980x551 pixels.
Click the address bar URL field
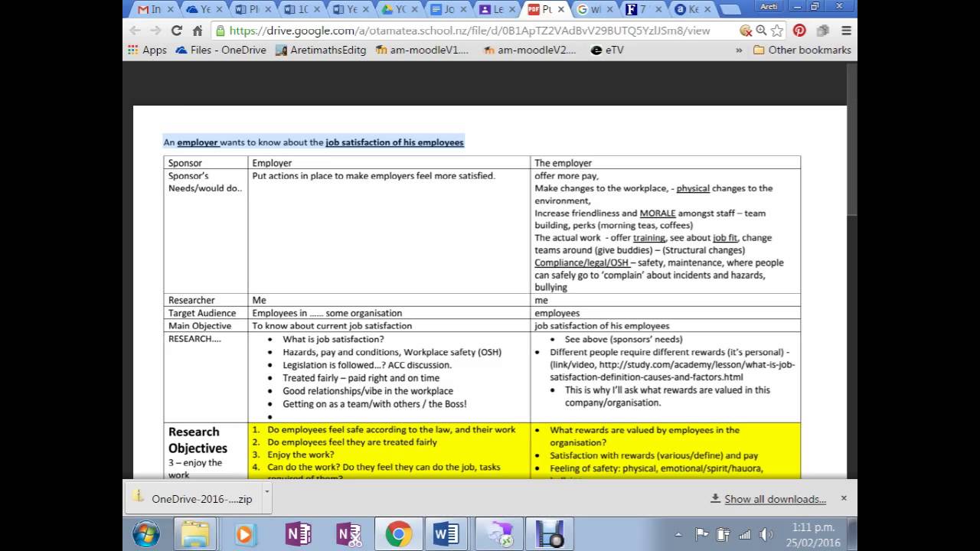click(x=469, y=31)
